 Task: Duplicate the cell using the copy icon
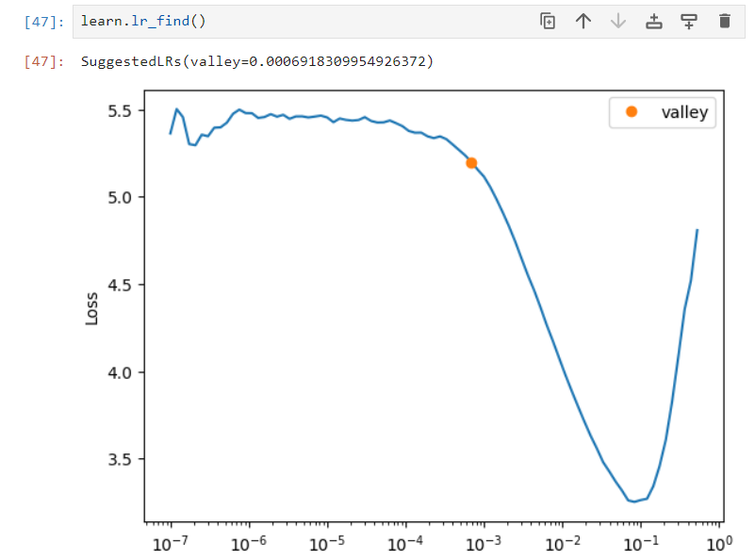(x=548, y=21)
